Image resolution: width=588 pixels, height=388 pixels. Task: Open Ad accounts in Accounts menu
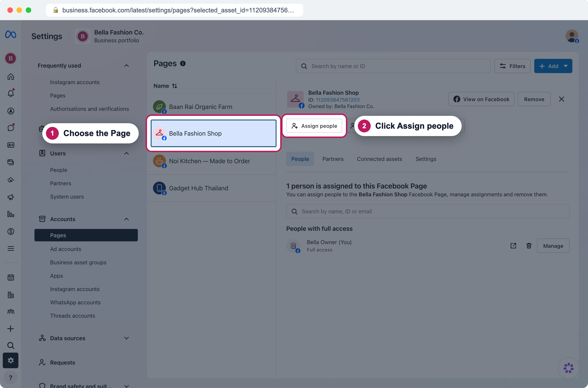(x=65, y=249)
